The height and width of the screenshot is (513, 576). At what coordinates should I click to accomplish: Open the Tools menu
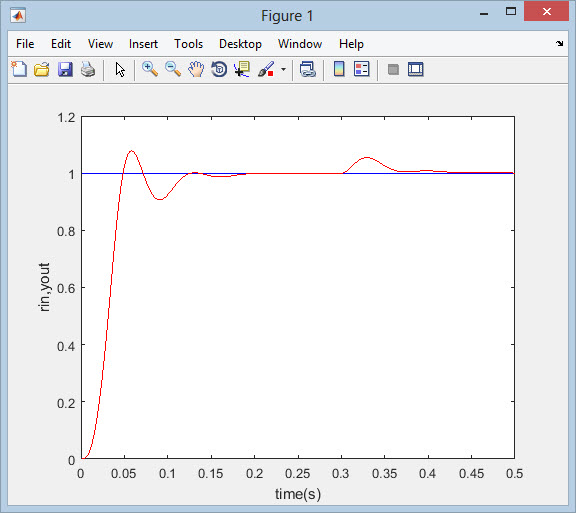click(x=188, y=44)
